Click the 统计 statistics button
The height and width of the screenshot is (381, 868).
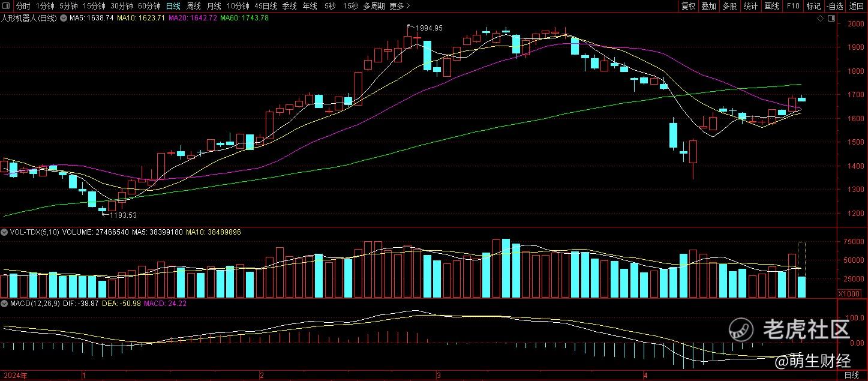tap(750, 6)
